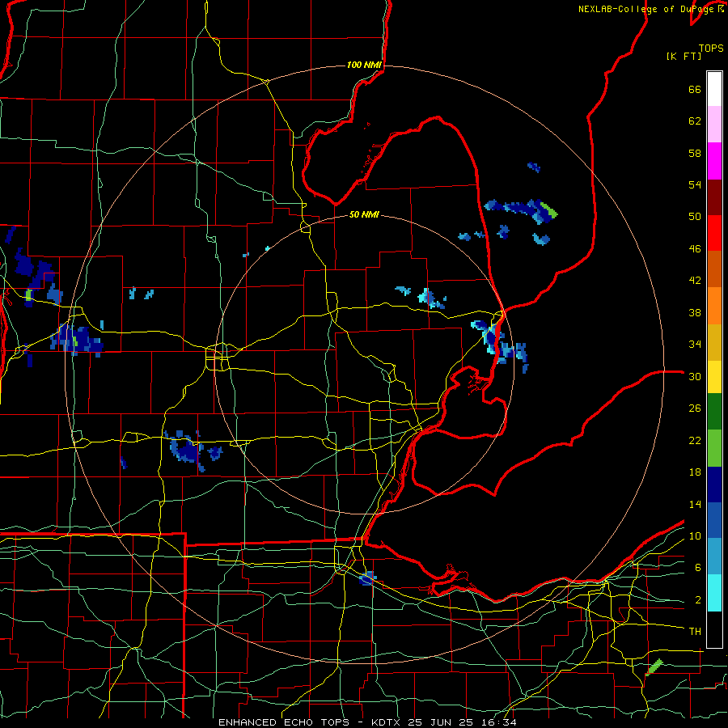Pick the cyan band near legend bottom
The image size is (728, 728).
click(714, 593)
